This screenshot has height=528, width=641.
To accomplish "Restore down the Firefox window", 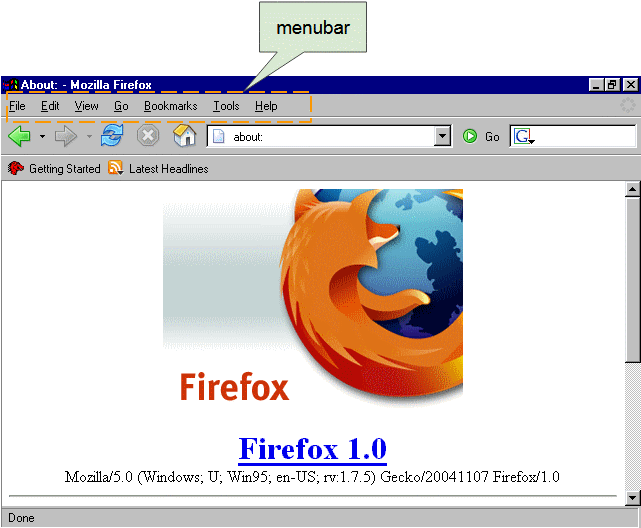I will click(x=612, y=85).
